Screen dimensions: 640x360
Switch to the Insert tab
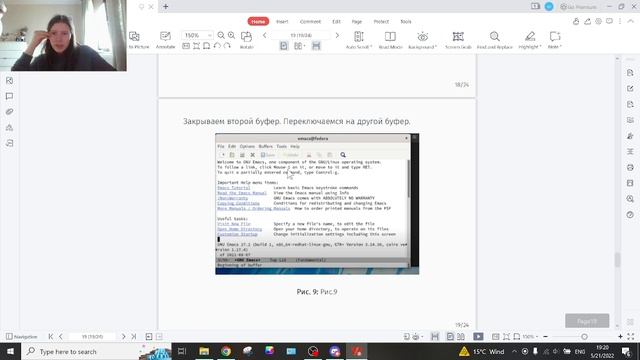pyautogui.click(x=282, y=21)
